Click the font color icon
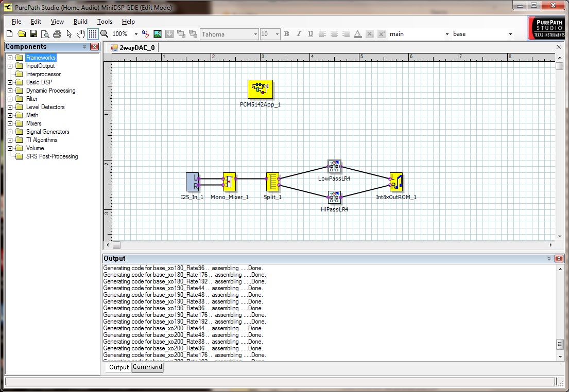This screenshot has height=392, width=569. [x=358, y=34]
